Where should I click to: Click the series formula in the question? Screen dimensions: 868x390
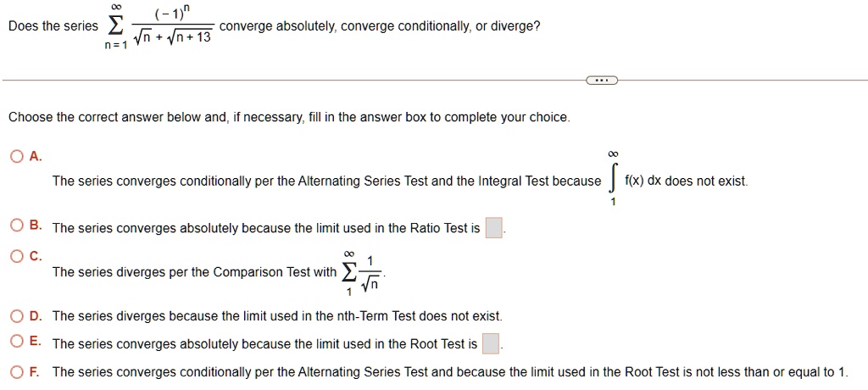click(159, 25)
